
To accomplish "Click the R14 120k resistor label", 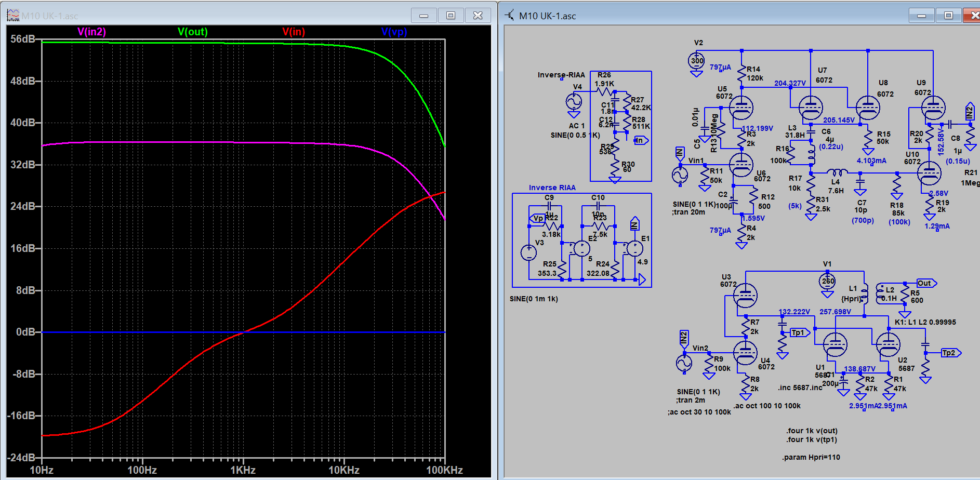I will click(754, 73).
